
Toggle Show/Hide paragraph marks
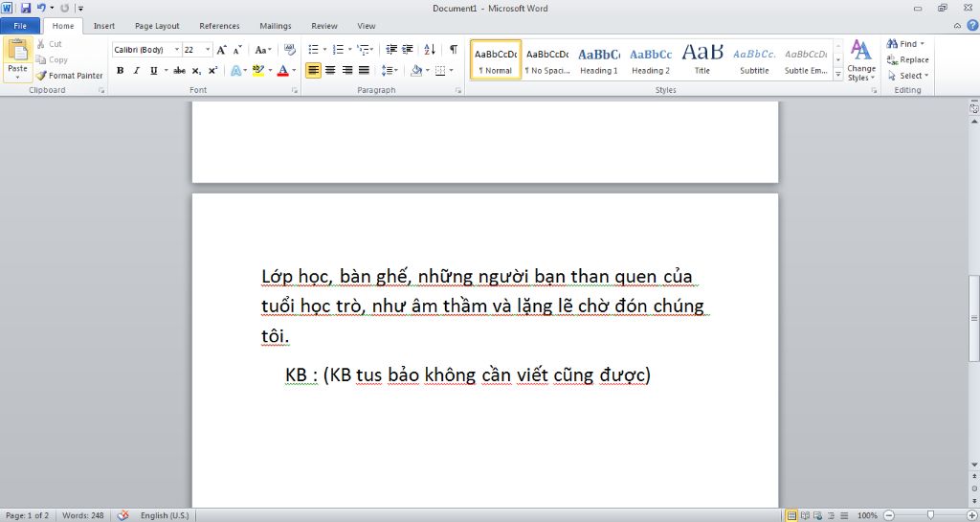[453, 50]
